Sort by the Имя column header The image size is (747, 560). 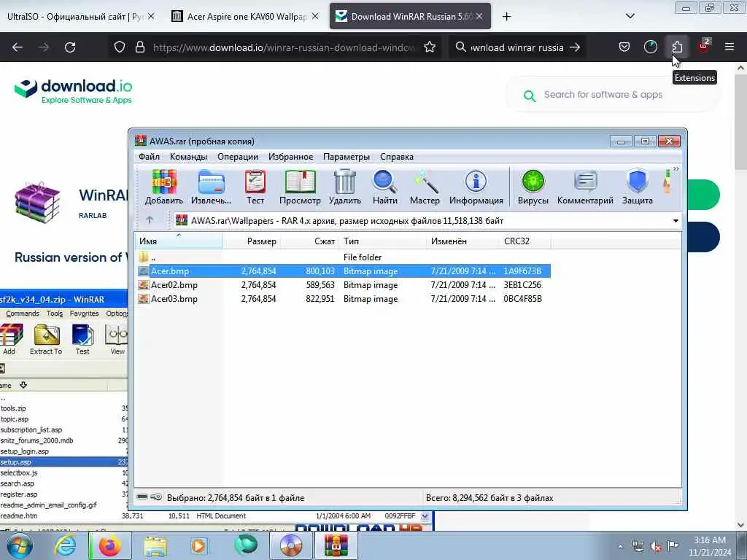click(179, 241)
